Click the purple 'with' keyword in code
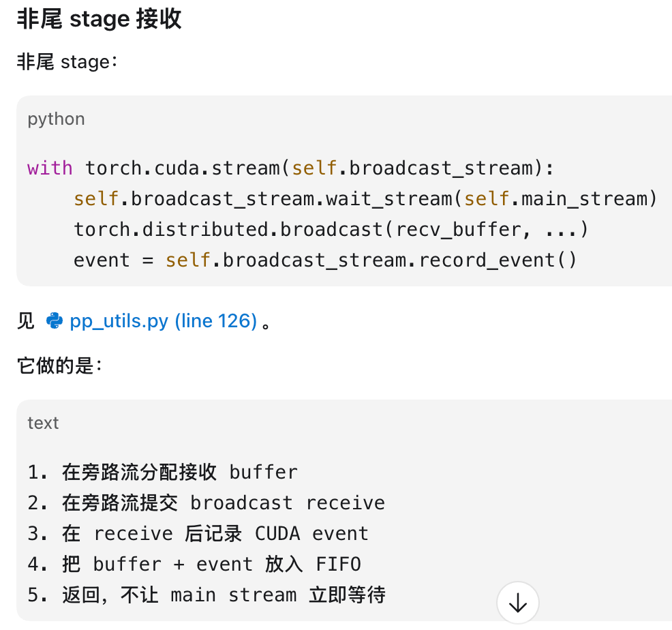The height and width of the screenshot is (630, 672). 50,168
